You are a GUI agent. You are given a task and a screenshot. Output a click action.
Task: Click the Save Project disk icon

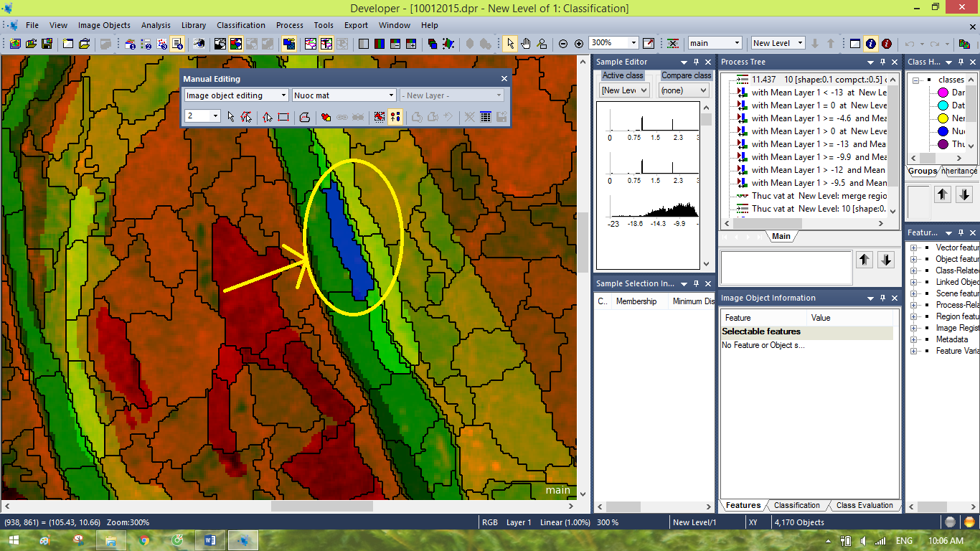[47, 43]
